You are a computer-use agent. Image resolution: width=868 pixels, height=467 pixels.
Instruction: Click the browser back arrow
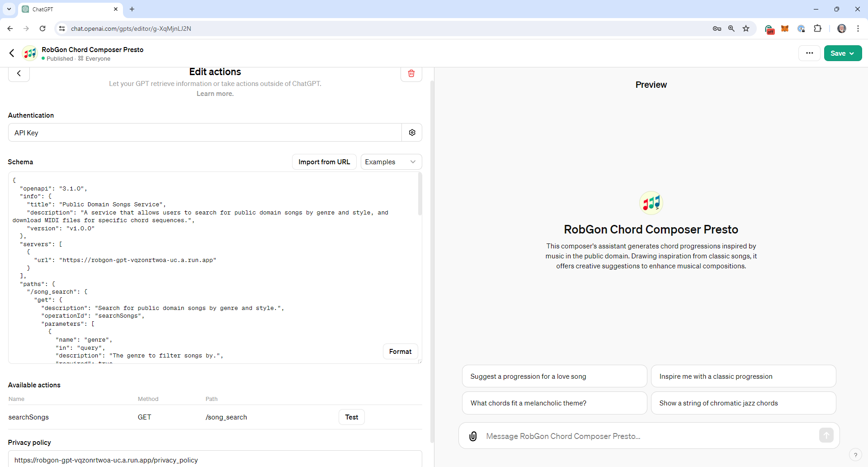(10, 29)
